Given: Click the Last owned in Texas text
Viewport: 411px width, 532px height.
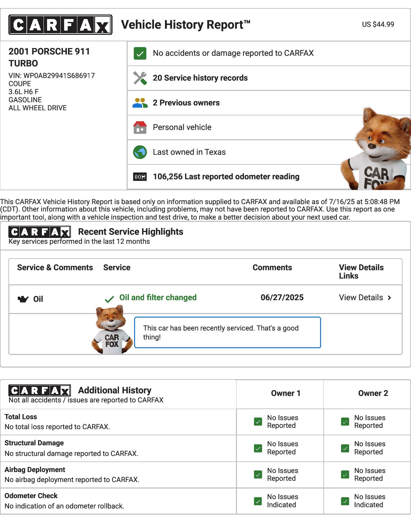Looking at the screenshot, I should [189, 152].
